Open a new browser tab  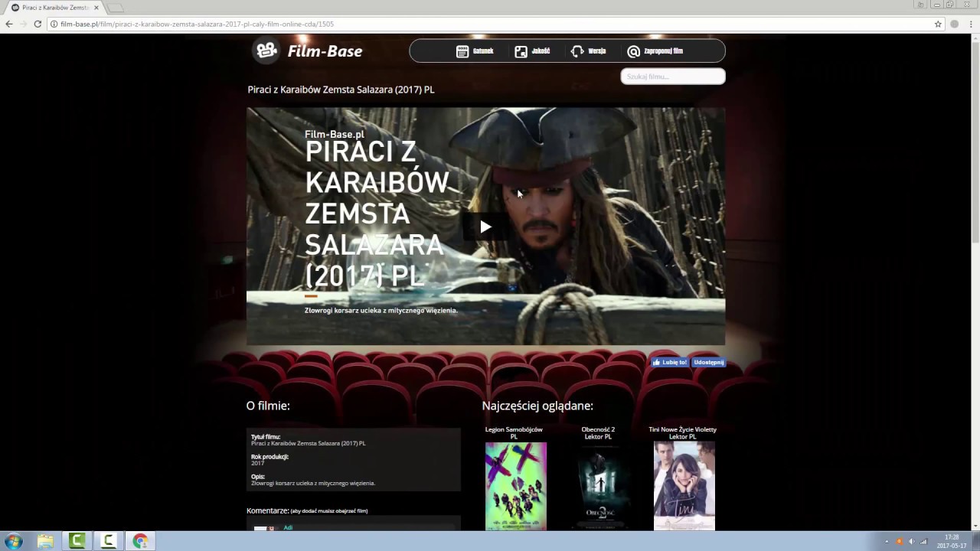(115, 8)
